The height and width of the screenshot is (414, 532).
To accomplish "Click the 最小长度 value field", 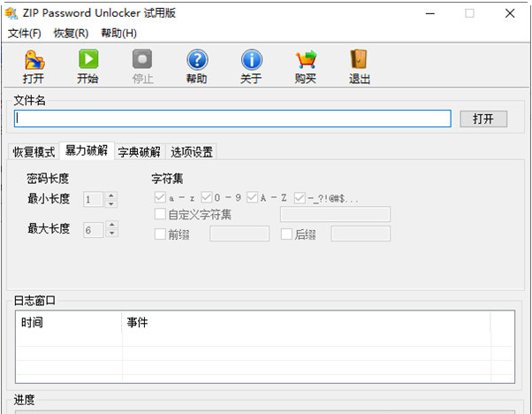I will pos(94,199).
